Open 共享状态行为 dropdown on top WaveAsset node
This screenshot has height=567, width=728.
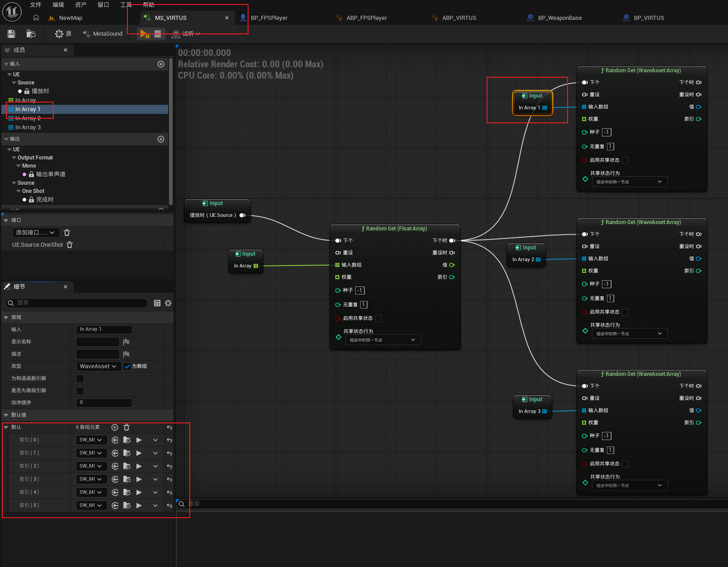[x=629, y=182]
